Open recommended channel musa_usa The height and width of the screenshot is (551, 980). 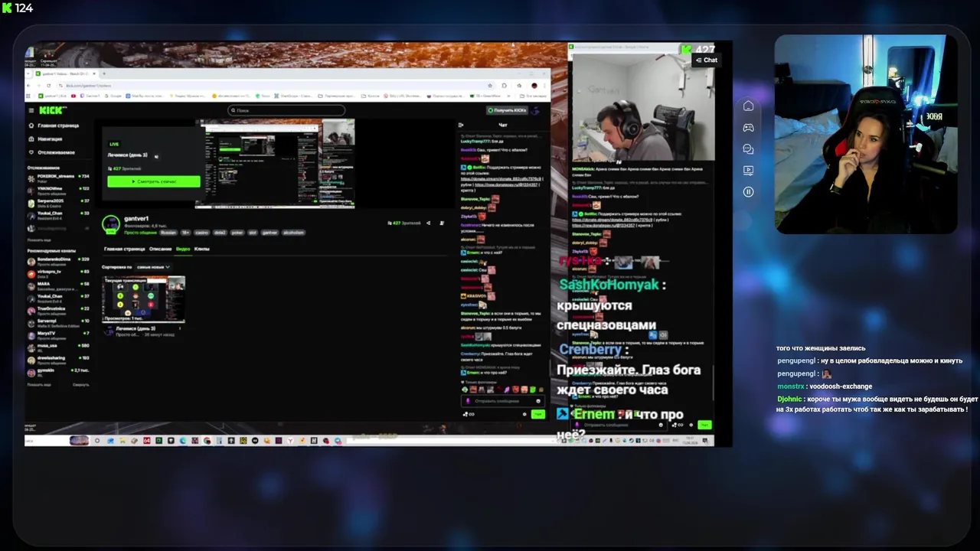(58, 347)
